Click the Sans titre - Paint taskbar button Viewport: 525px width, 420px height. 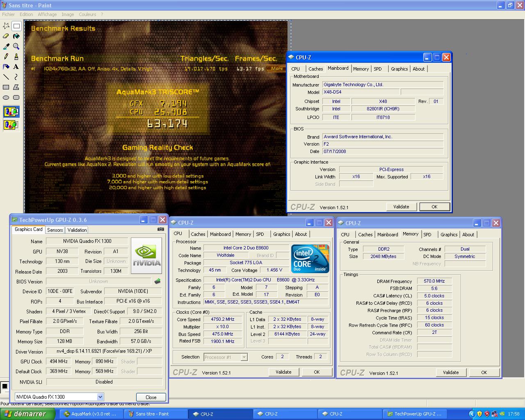point(156,414)
